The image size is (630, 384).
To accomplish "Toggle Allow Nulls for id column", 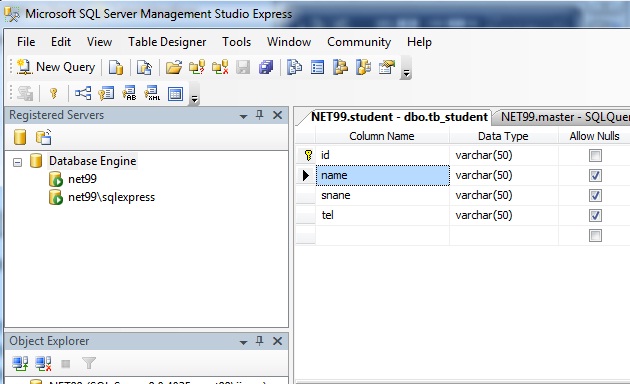I will click(x=595, y=155).
